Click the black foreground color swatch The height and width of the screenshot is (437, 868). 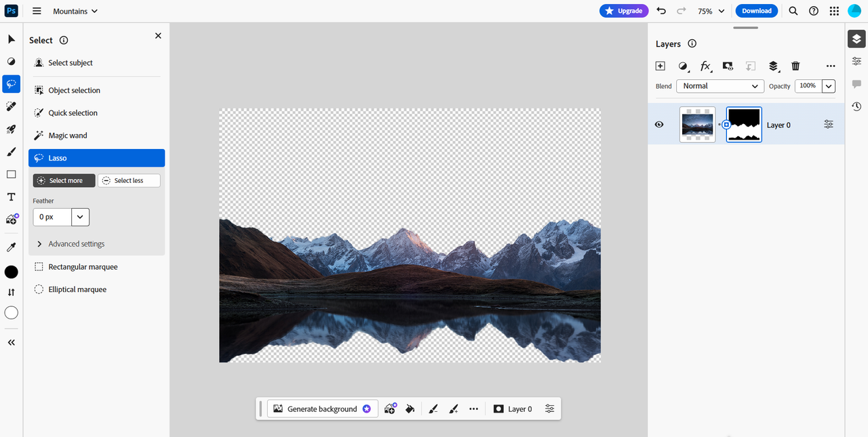click(12, 272)
